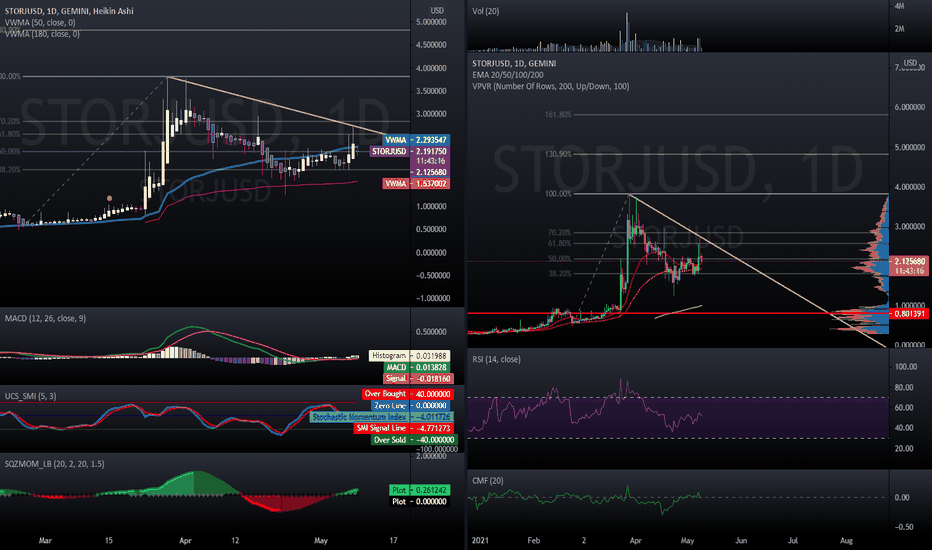Screen dimensions: 932x550
Task: Select the EMA 20/50/100/200 indicator label
Action: click(508, 75)
